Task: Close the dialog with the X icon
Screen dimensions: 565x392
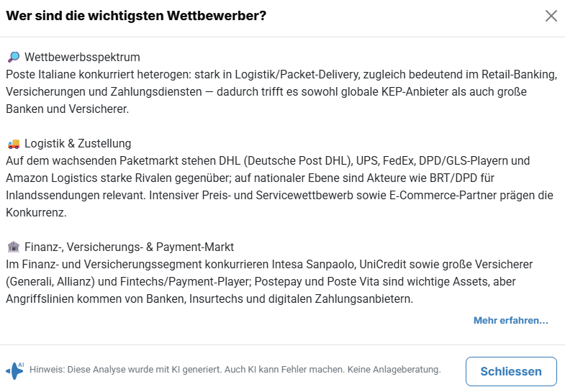Action: (x=551, y=16)
